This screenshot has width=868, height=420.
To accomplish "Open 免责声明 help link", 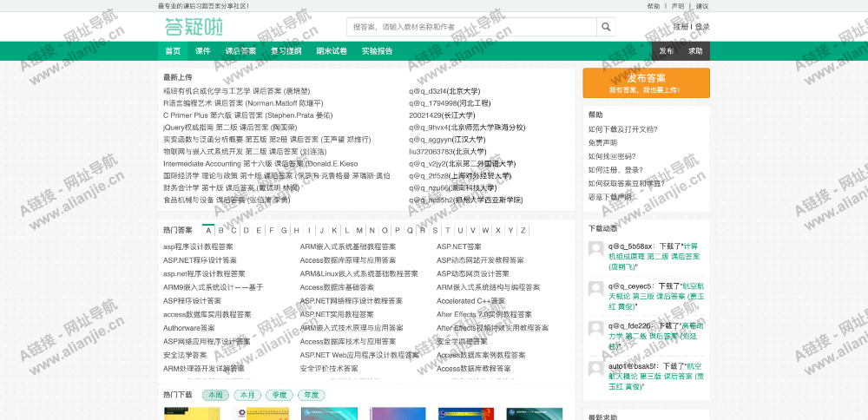I will tap(602, 143).
